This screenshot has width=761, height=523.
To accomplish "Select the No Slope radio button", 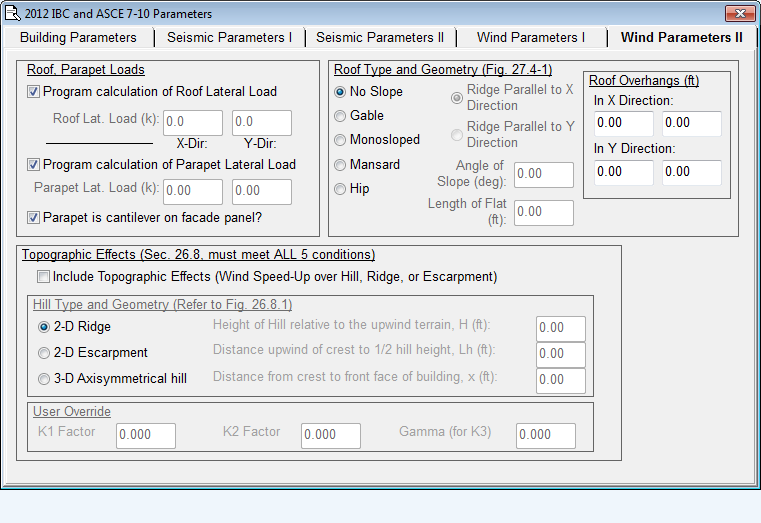I will pyautogui.click(x=341, y=92).
